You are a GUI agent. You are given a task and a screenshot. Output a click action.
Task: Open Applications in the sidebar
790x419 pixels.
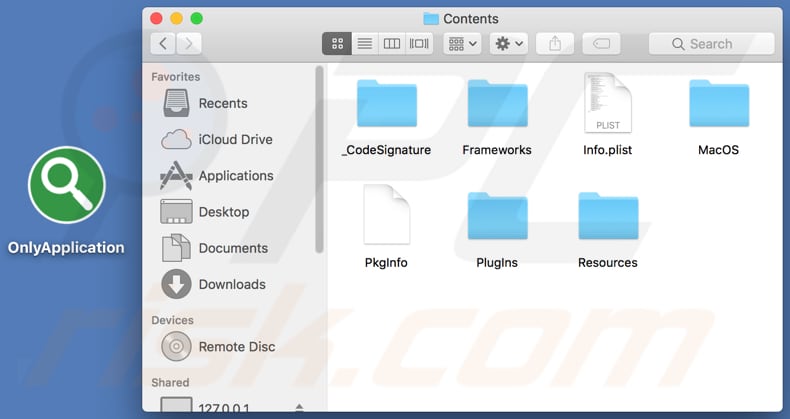234,176
